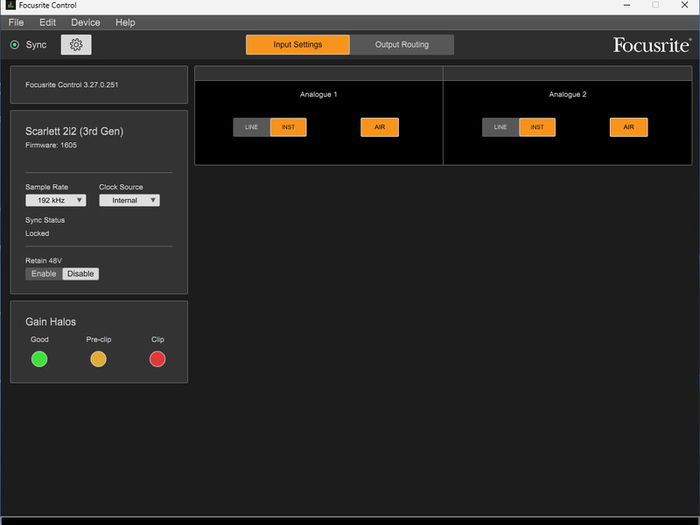Pick the Pre-clip gain halo yellow color
Screen dimensions: 700x525
pos(98,359)
